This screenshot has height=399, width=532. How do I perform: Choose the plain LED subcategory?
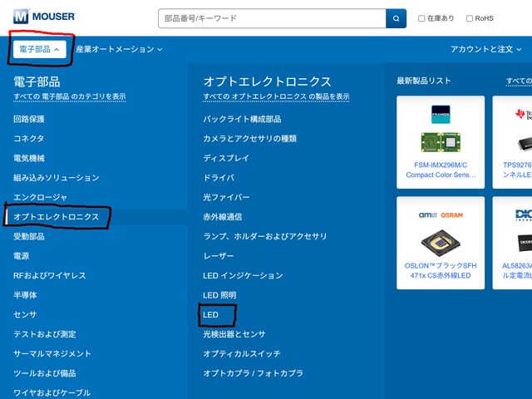pos(210,314)
